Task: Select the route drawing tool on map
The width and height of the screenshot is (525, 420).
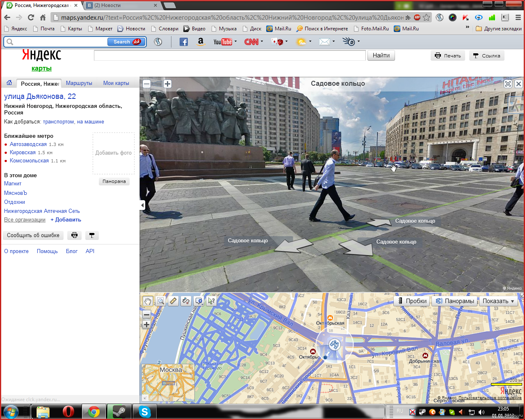Action: (x=186, y=301)
